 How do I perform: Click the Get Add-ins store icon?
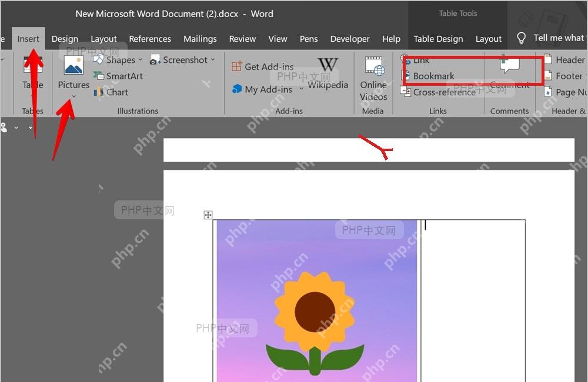coord(236,67)
